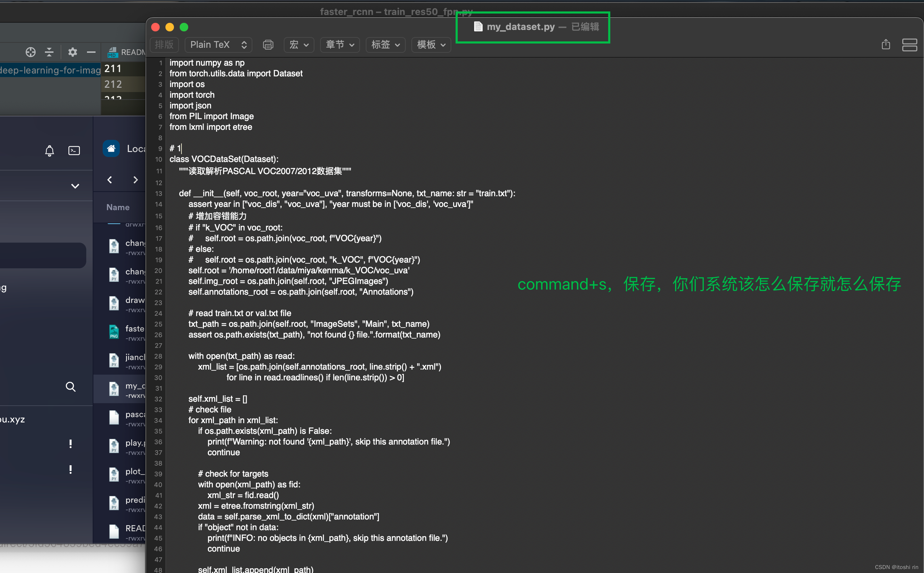Click 'txt_path = os.path.join' line 25

pyautogui.click(x=309, y=324)
